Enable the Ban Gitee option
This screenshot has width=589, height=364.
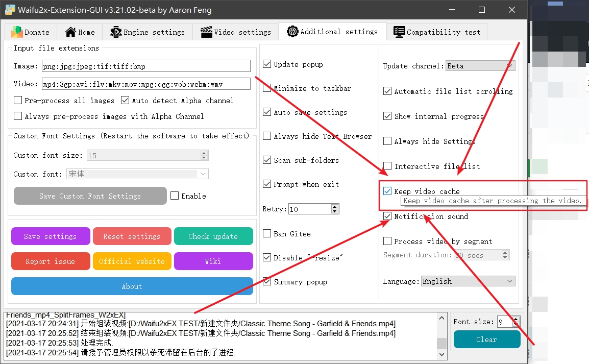[266, 233]
